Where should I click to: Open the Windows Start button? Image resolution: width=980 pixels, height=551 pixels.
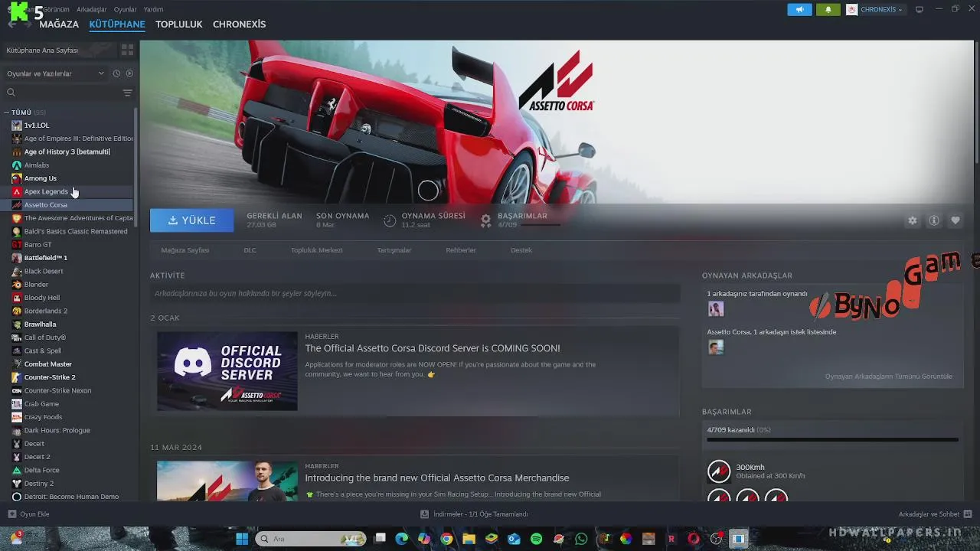click(242, 539)
